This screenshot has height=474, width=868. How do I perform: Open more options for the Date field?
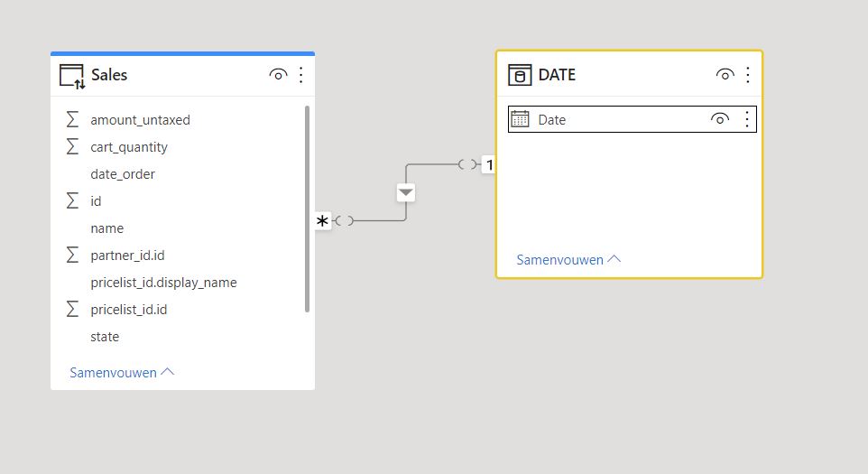click(x=747, y=119)
